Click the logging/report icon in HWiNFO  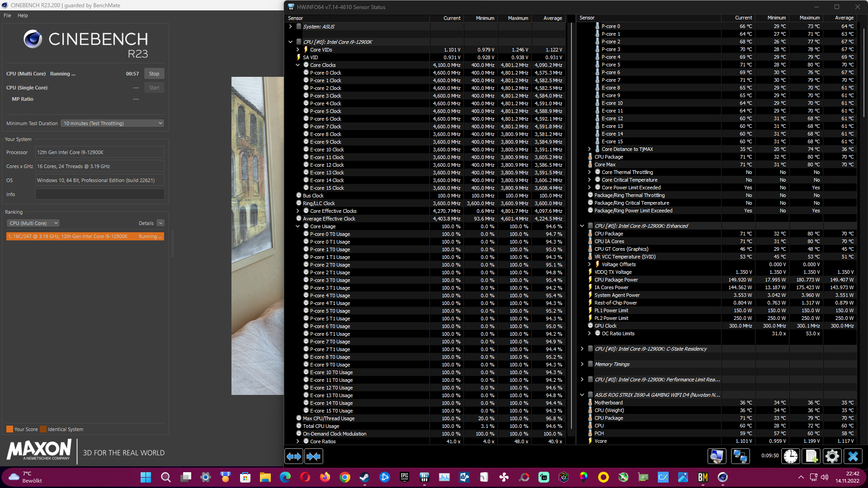[811, 456]
